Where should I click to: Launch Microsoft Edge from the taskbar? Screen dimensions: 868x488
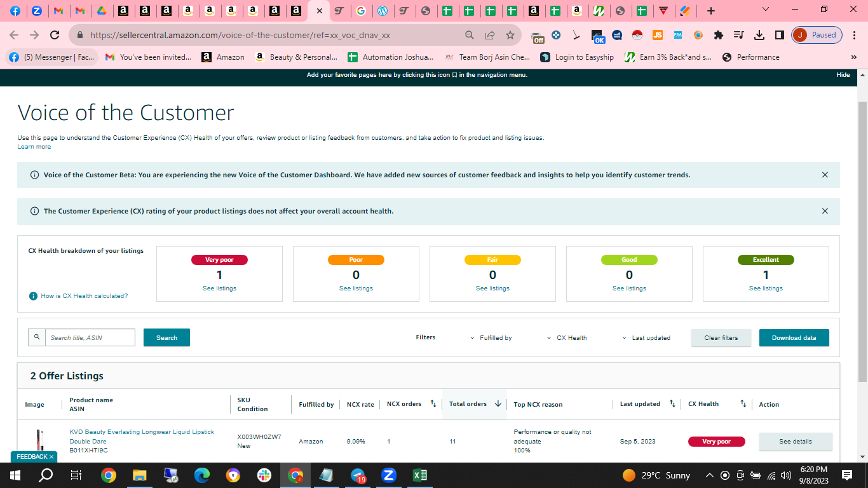point(202,475)
